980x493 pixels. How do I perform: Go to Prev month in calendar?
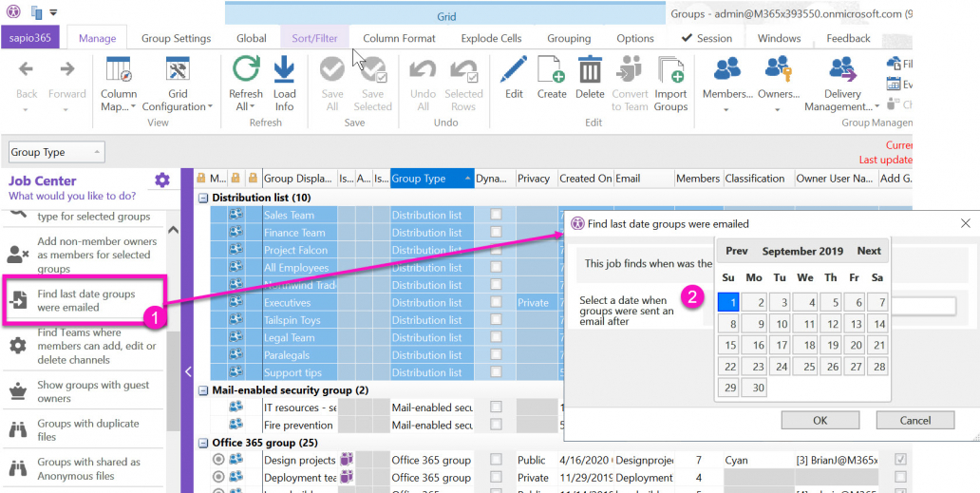737,251
